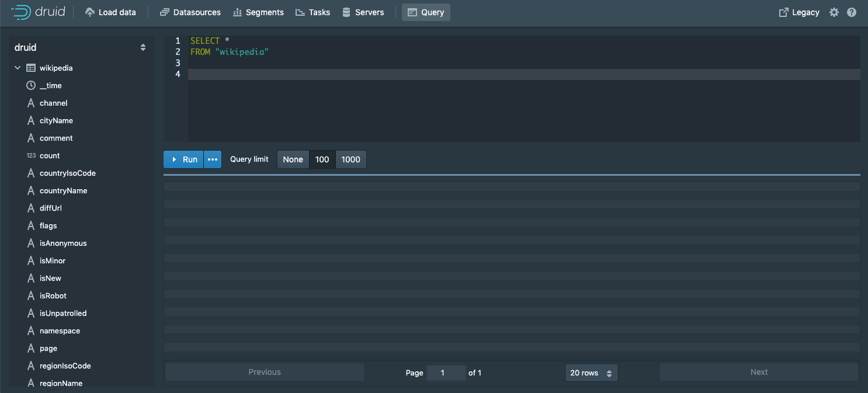Open the Segments view
The width and height of the screenshot is (868, 393).
258,12
